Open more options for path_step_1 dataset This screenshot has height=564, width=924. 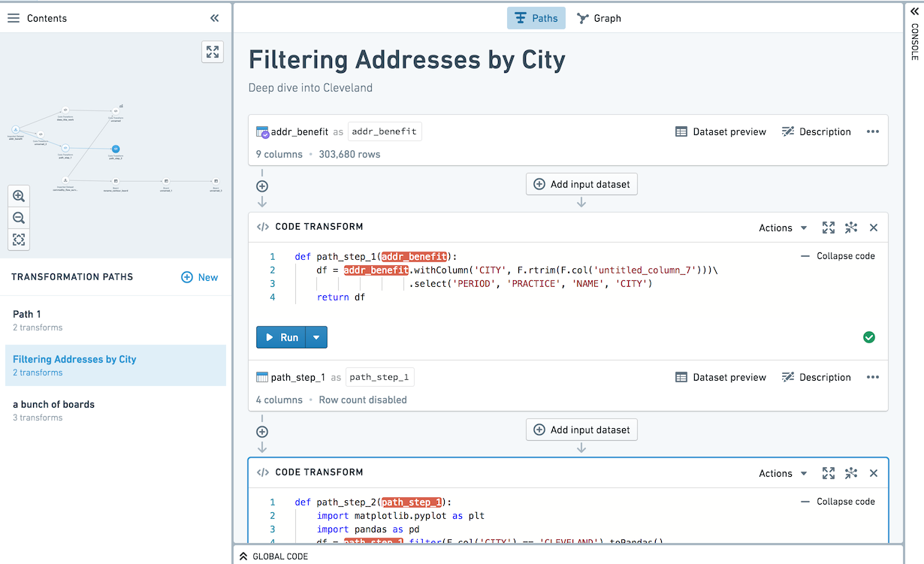[873, 377]
